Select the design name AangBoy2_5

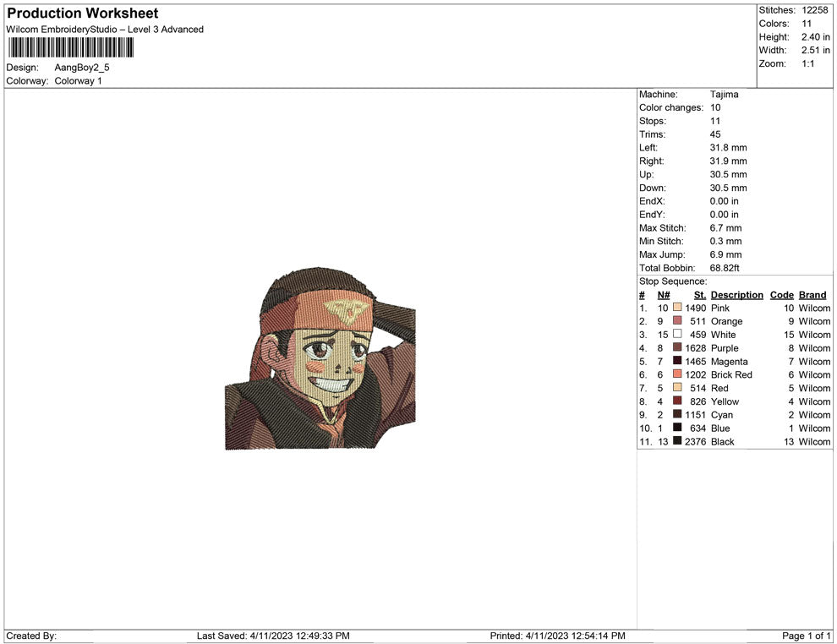[82, 68]
